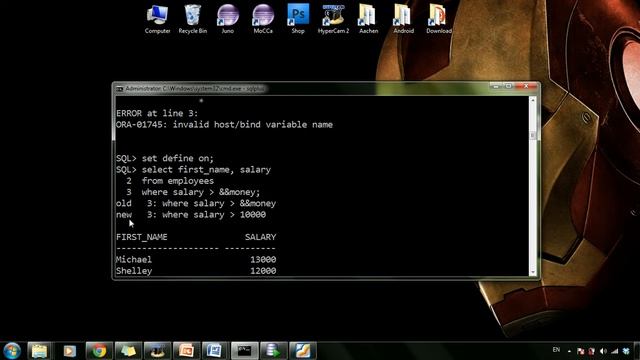Click the console vertical scrollbar thumb
640x360 pixels.
532,135
